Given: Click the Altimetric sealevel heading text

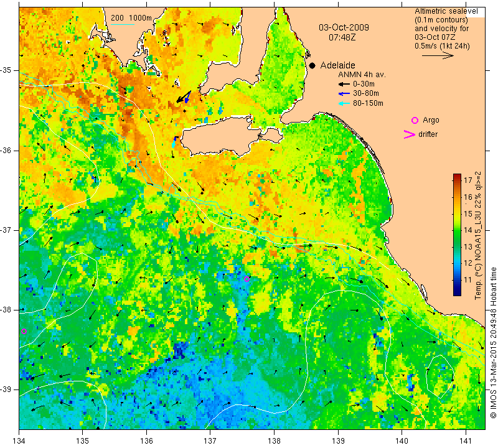Looking at the screenshot, I should (446, 11).
